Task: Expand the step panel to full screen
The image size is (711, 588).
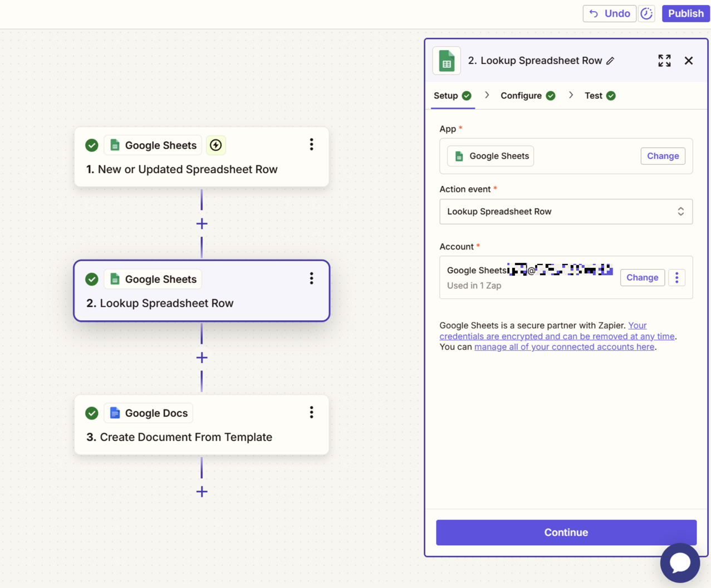Action: [x=664, y=61]
